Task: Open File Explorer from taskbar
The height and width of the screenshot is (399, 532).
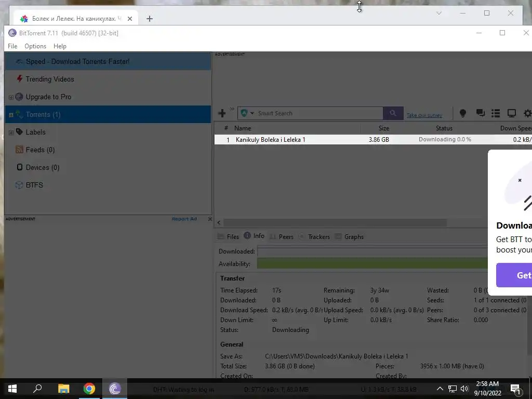Action: point(63,389)
